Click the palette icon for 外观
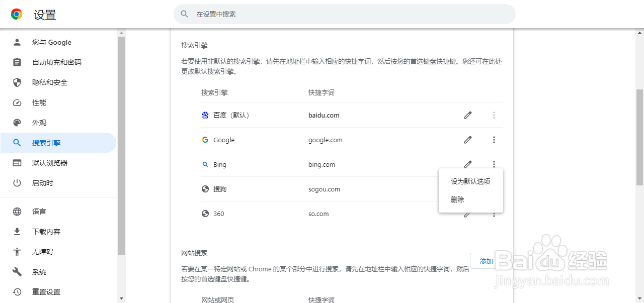This screenshot has height=303, width=644. tap(17, 123)
